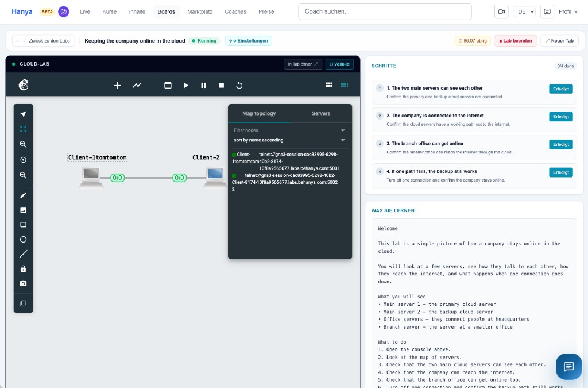Lock items with the padlock tool
The width and height of the screenshot is (588, 388).
[23, 269]
